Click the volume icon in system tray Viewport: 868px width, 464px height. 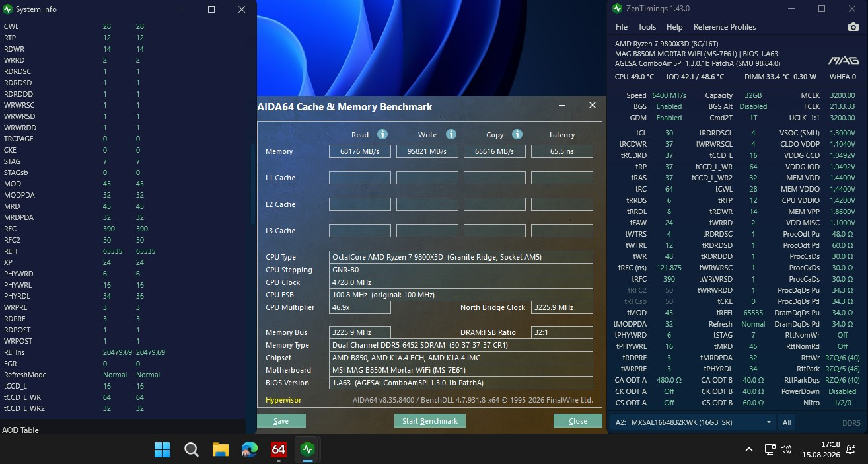(x=786, y=449)
